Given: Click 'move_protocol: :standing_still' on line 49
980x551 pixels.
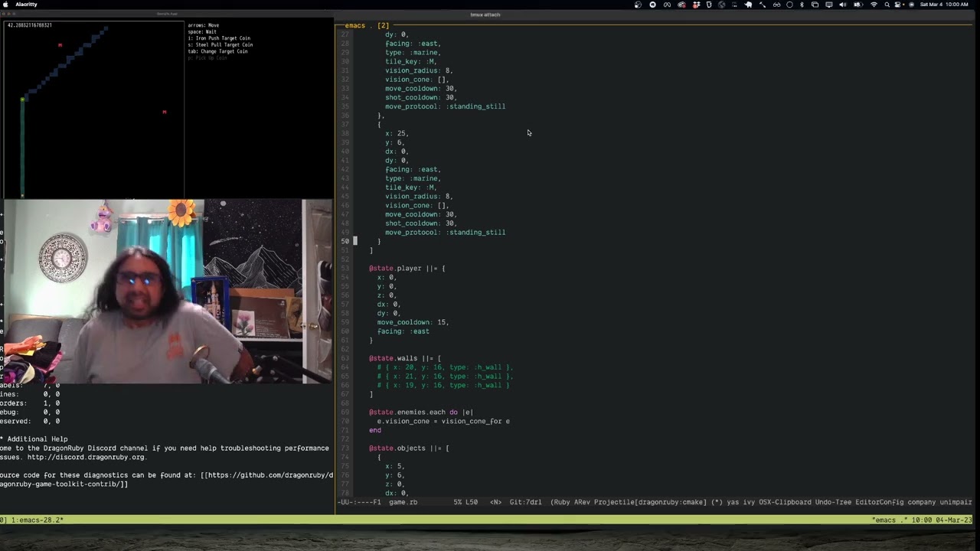Looking at the screenshot, I should pos(445,233).
